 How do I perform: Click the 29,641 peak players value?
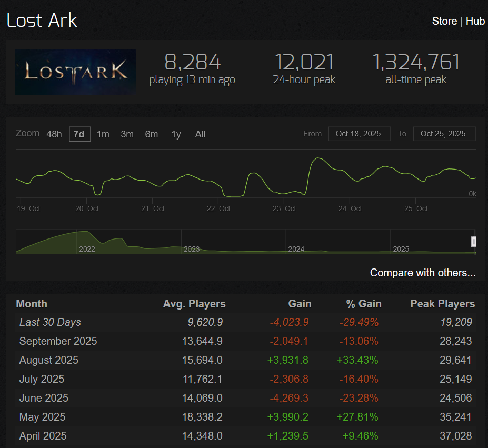pos(456,360)
